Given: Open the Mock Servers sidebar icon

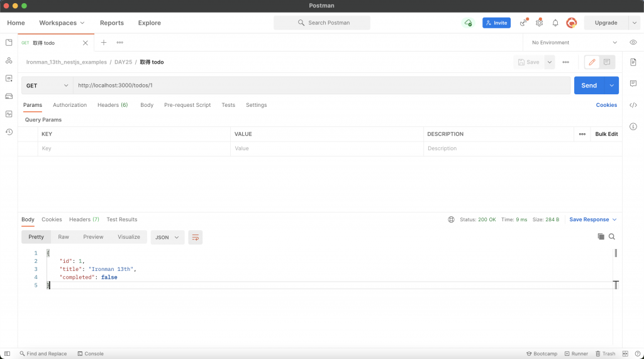Looking at the screenshot, I should 9,96.
